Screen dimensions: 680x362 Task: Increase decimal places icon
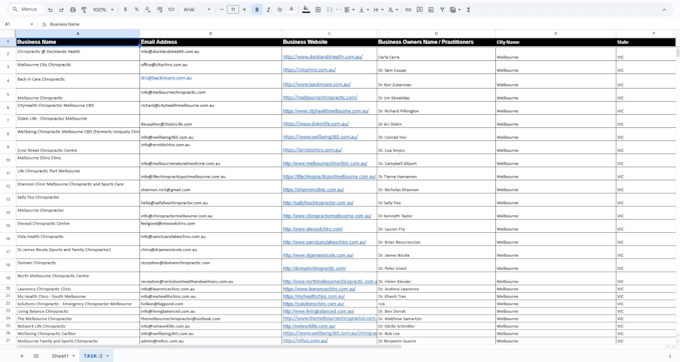click(x=159, y=10)
